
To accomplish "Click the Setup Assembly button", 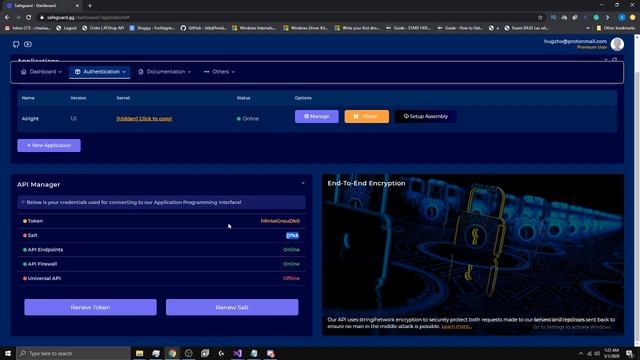I will click(x=426, y=116).
